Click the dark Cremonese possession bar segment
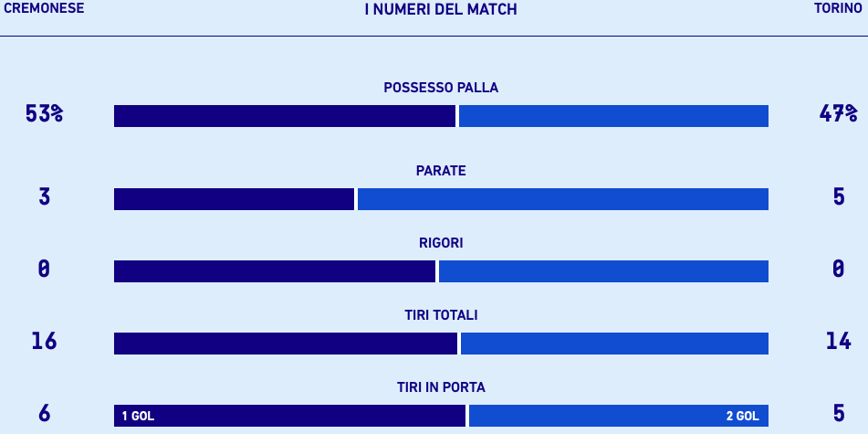868x434 pixels. [x=284, y=116]
